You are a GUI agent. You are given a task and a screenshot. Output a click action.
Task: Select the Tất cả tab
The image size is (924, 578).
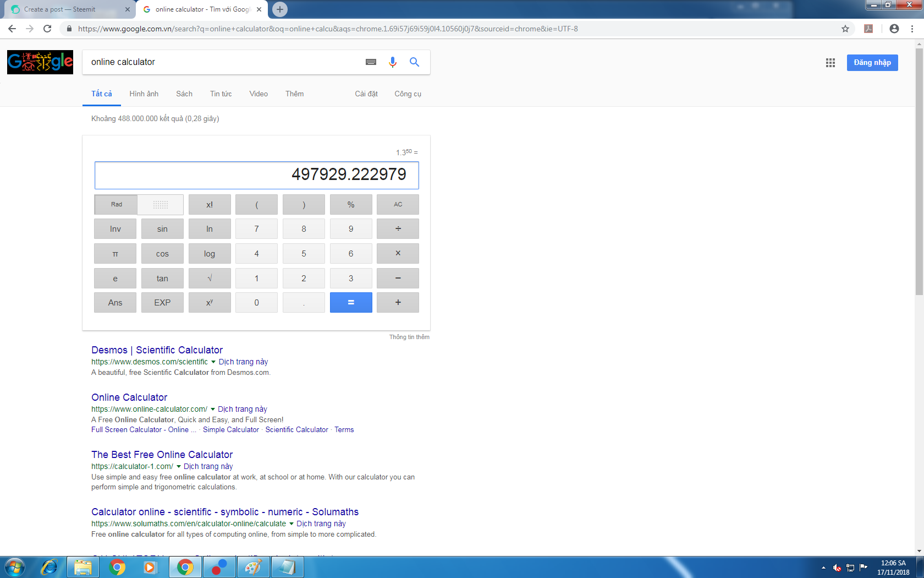(x=102, y=94)
